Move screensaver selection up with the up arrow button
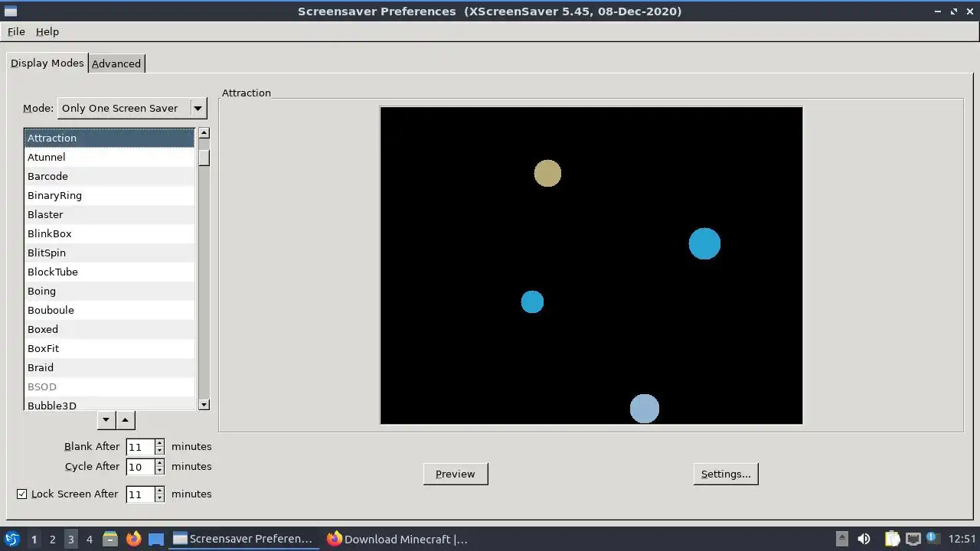980x551 pixels. pos(126,419)
